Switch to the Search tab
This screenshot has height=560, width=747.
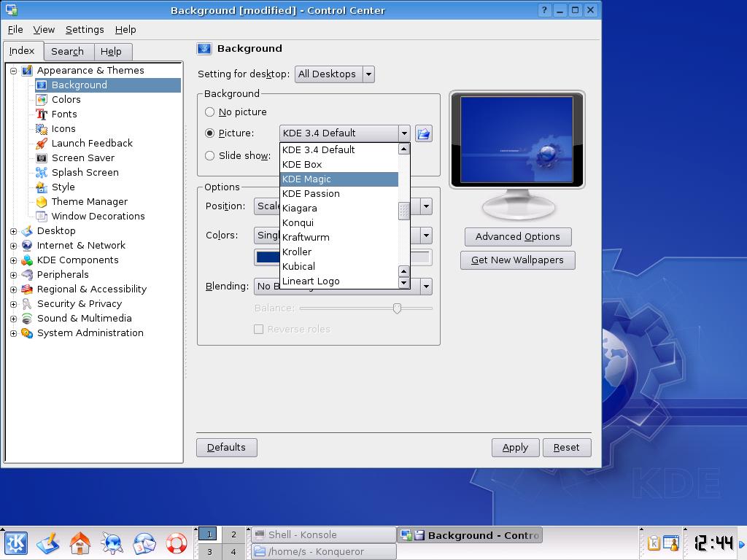[67, 52]
